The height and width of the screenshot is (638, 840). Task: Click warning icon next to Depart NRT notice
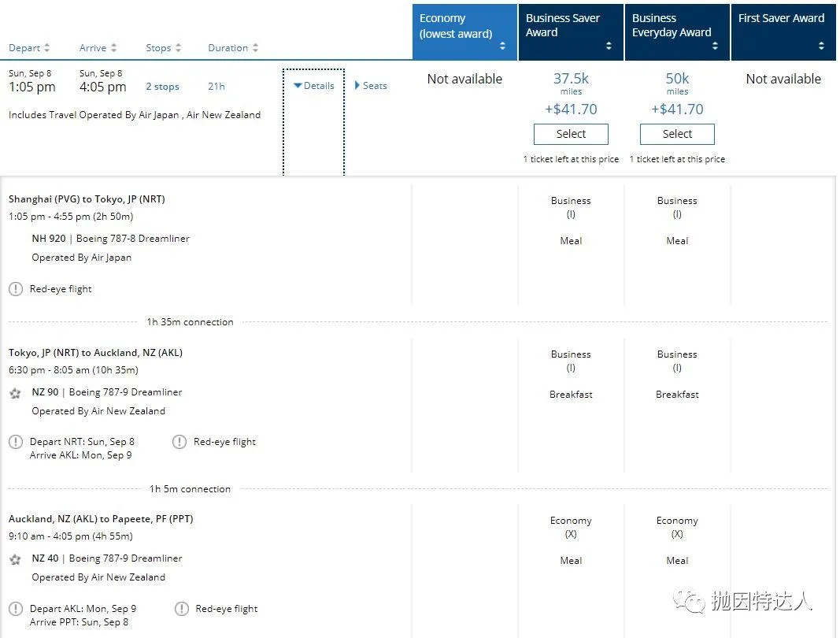click(x=16, y=442)
